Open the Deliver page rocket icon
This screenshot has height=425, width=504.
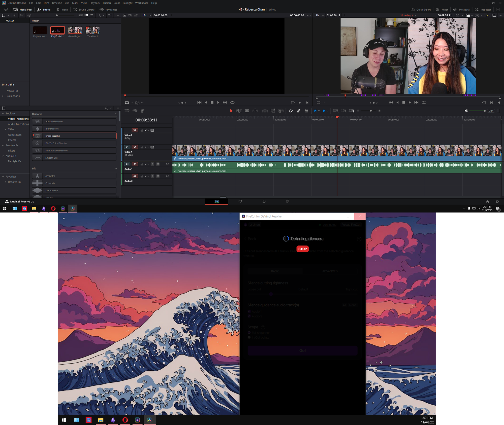pyautogui.click(x=287, y=201)
